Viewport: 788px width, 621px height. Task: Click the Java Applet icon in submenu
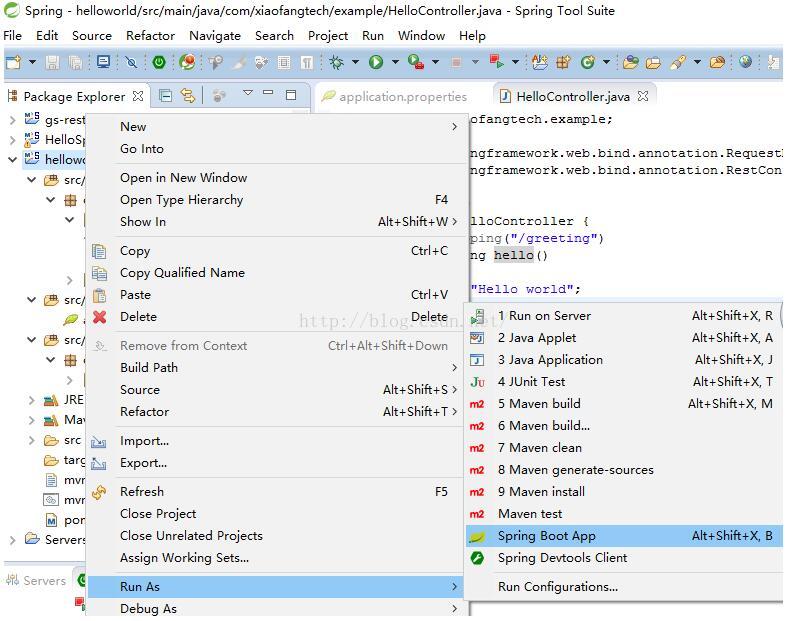[477, 338]
